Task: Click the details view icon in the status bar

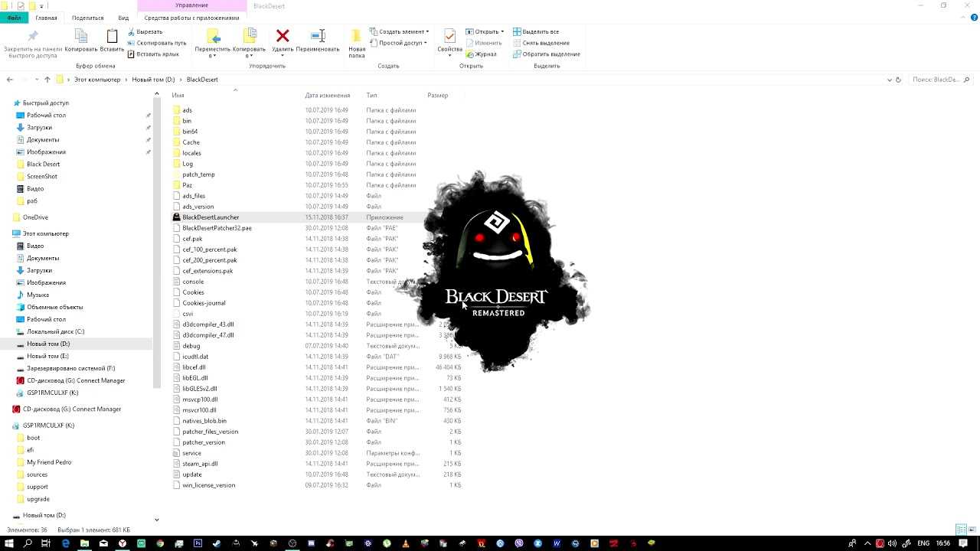Action: (x=960, y=530)
